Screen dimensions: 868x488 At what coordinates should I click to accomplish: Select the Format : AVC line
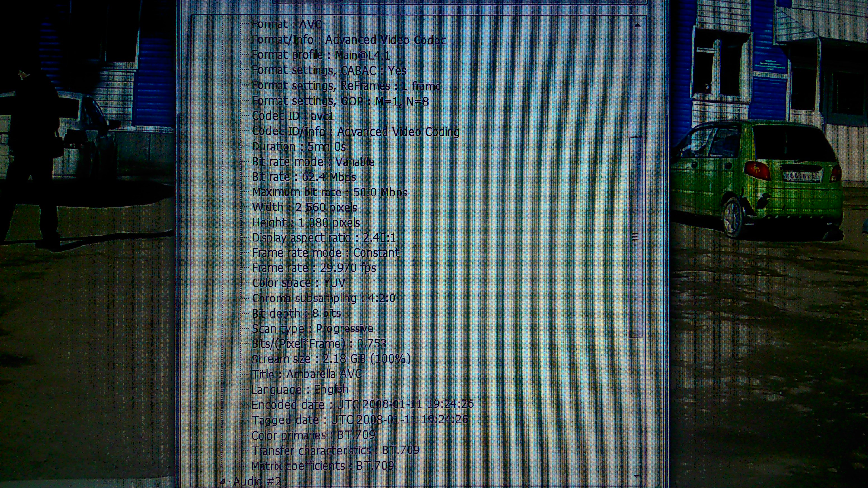click(x=286, y=24)
